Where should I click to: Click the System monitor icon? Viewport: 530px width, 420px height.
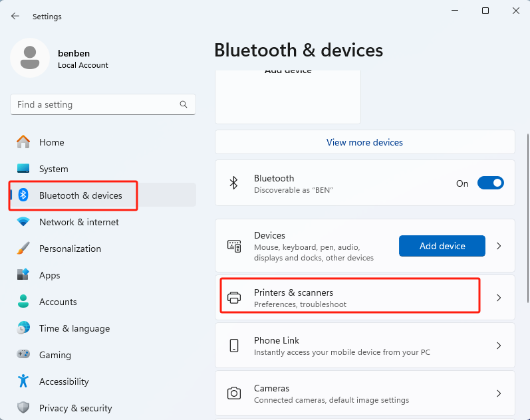[x=23, y=168]
